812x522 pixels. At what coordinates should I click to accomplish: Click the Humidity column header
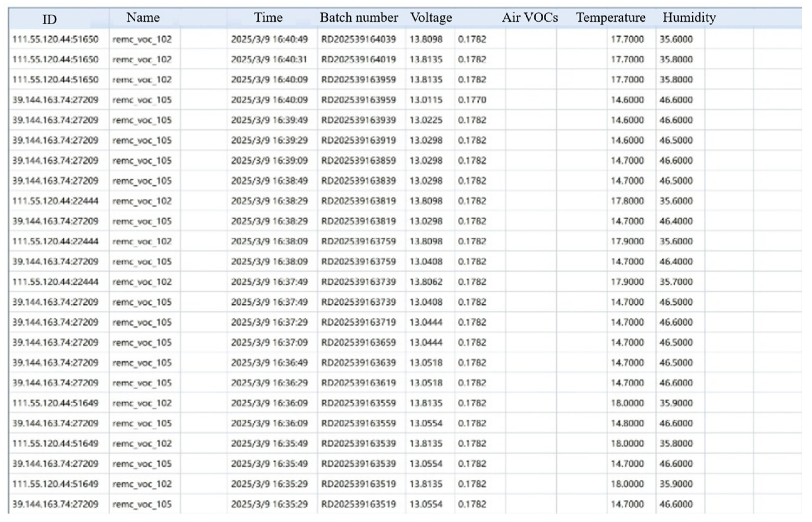(689, 18)
